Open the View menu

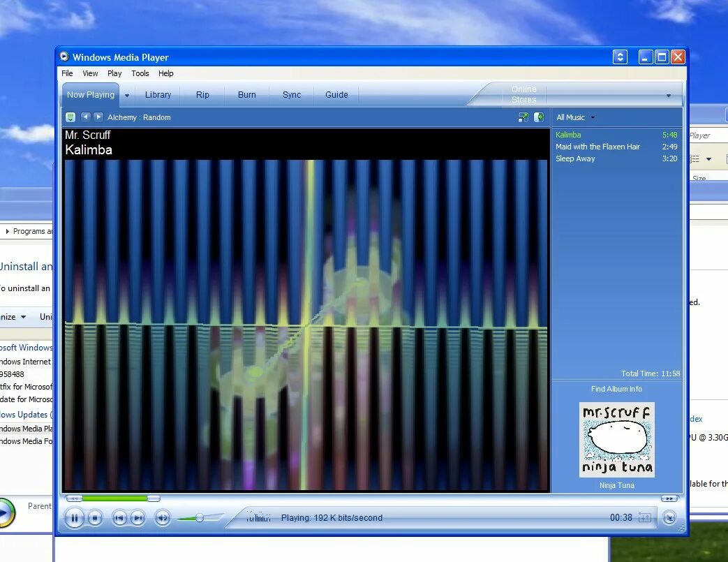pyautogui.click(x=90, y=73)
